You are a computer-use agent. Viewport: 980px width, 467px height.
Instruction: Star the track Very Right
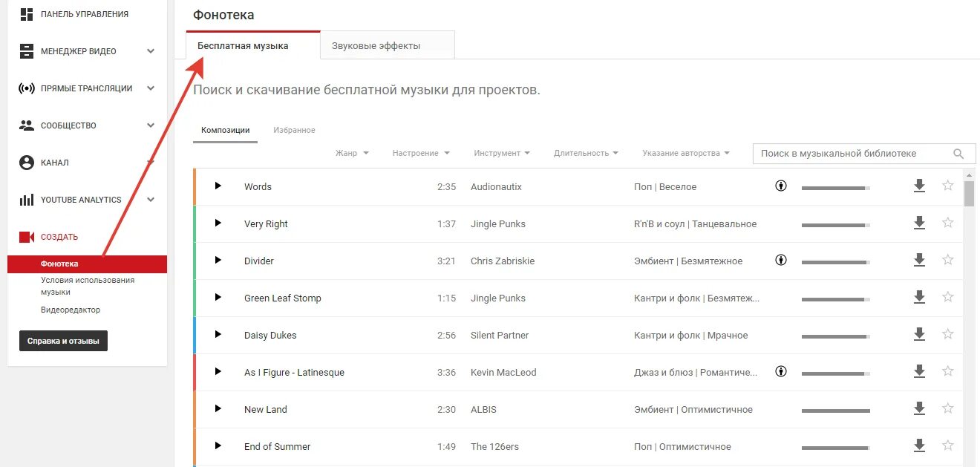[948, 223]
